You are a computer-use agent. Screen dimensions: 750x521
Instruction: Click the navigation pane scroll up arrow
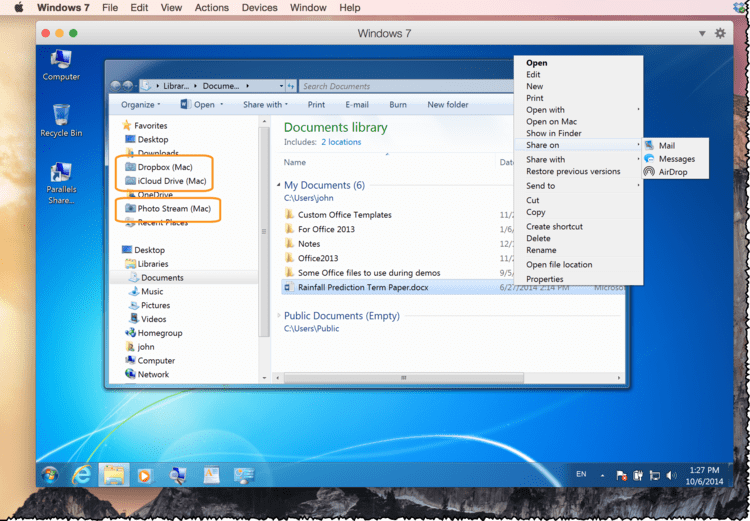(264, 122)
